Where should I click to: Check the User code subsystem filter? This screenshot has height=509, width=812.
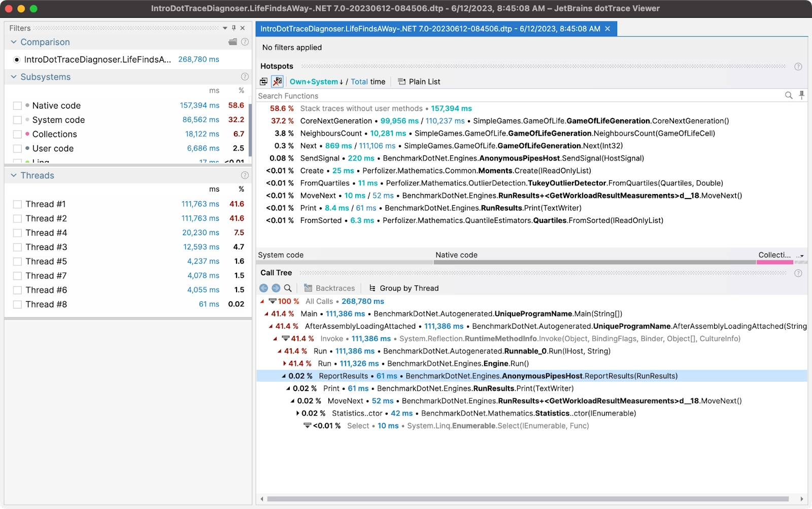[17, 148]
